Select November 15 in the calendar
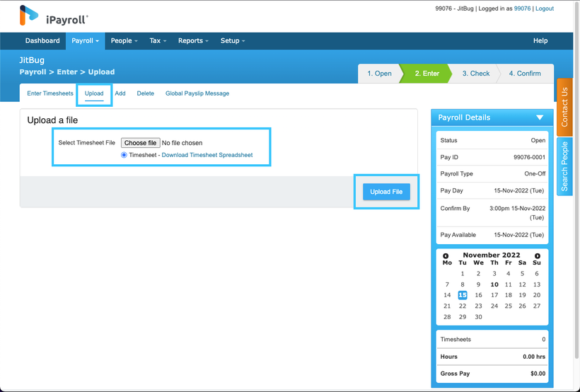 tap(463, 295)
